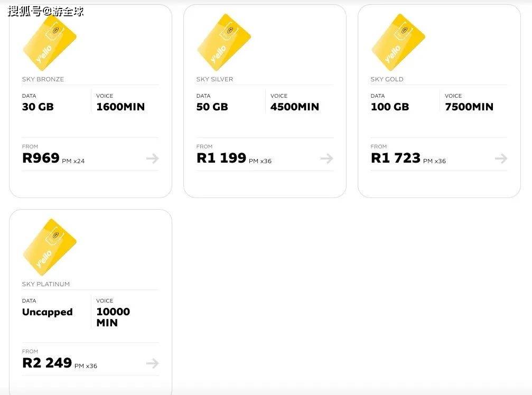Click the Sky Silver yellow SIM card icon
Image resolution: width=532 pixels, height=395 pixels.
224,42
